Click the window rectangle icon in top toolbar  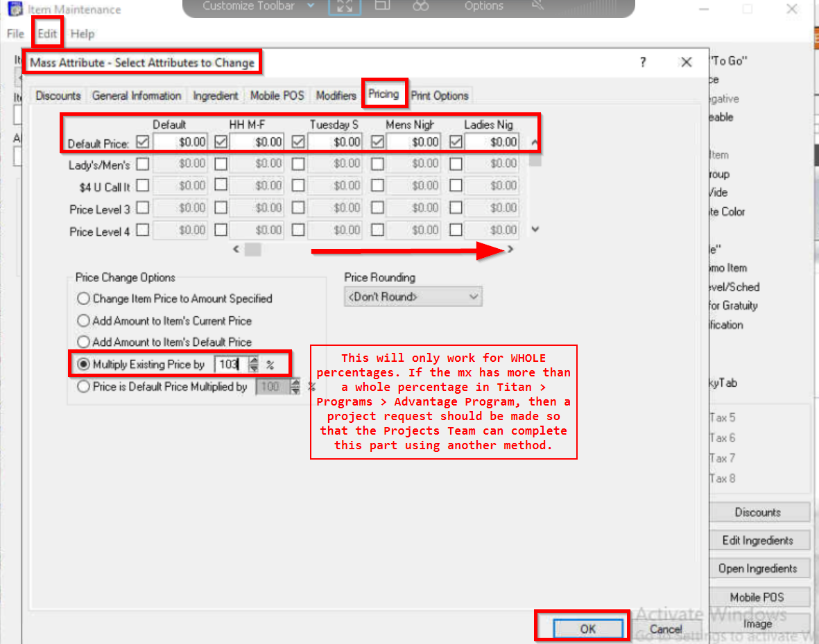[381, 6]
